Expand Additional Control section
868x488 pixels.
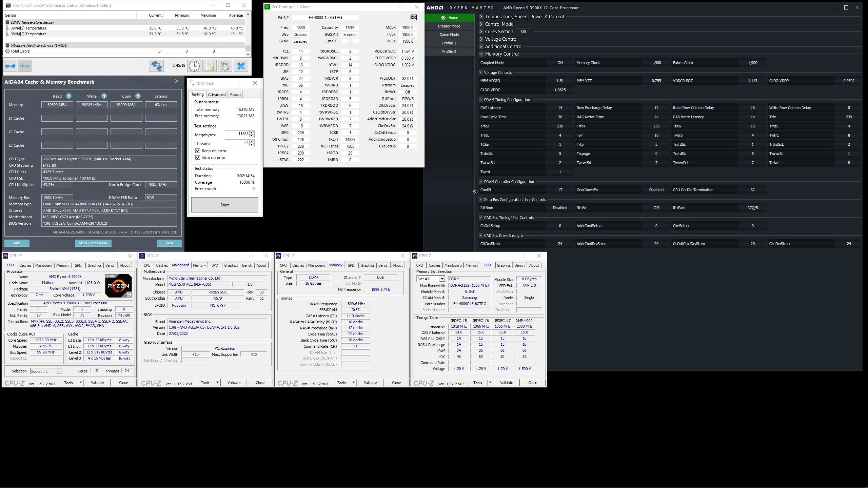pos(481,46)
